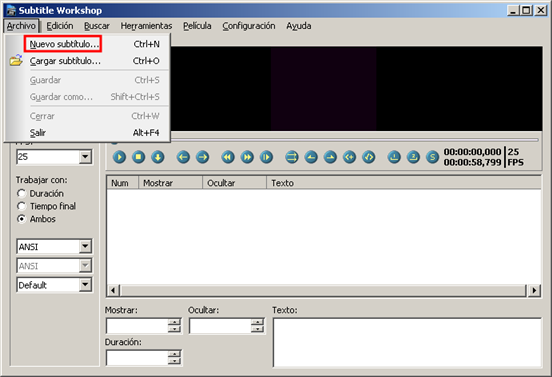The width and height of the screenshot is (552, 377).
Task: Click the subtitle list scrollbar left arrow
Action: coord(113,290)
